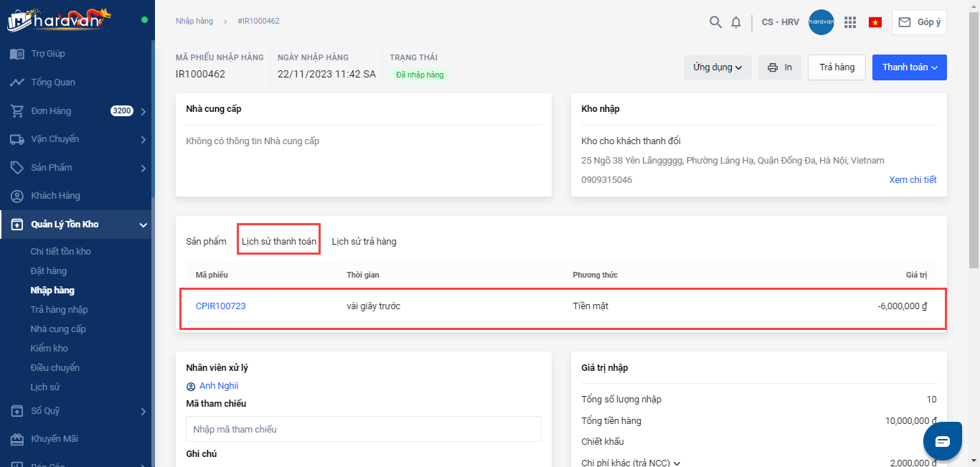This screenshot has height=467, width=980.
Task: Open the apps grid icon
Action: [x=850, y=22]
